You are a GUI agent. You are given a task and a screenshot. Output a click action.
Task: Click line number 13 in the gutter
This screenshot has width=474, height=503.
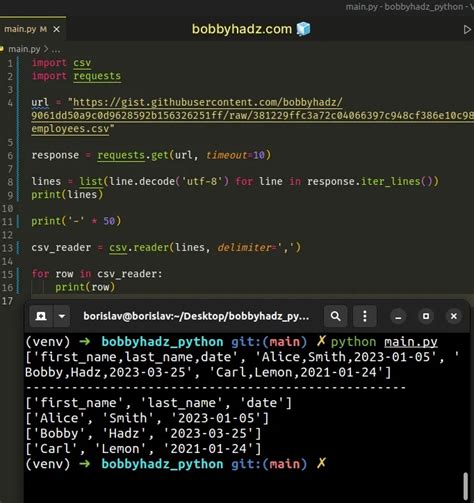click(x=7, y=248)
